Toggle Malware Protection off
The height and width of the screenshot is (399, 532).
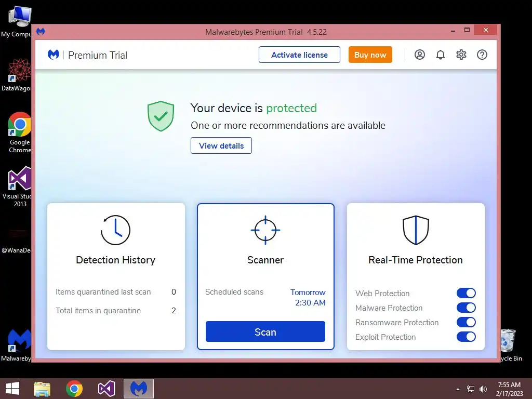(x=466, y=308)
